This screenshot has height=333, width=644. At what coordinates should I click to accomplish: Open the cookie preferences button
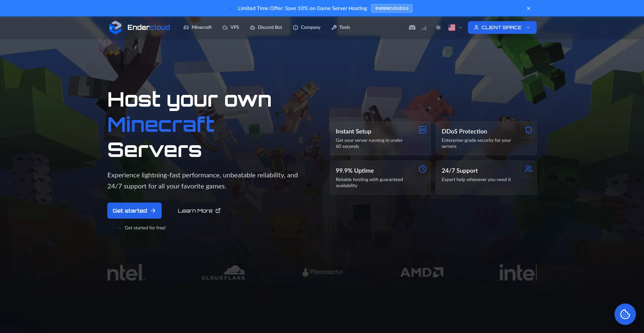pos(625,314)
